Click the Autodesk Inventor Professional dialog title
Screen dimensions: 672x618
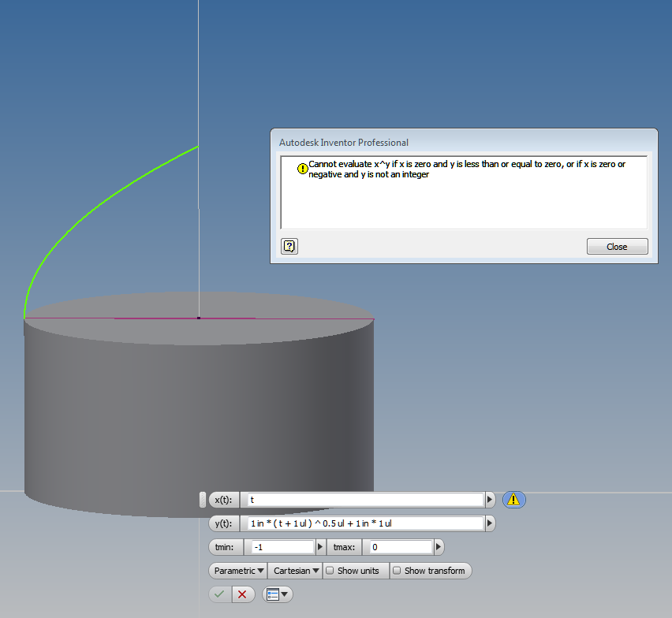pos(344,143)
